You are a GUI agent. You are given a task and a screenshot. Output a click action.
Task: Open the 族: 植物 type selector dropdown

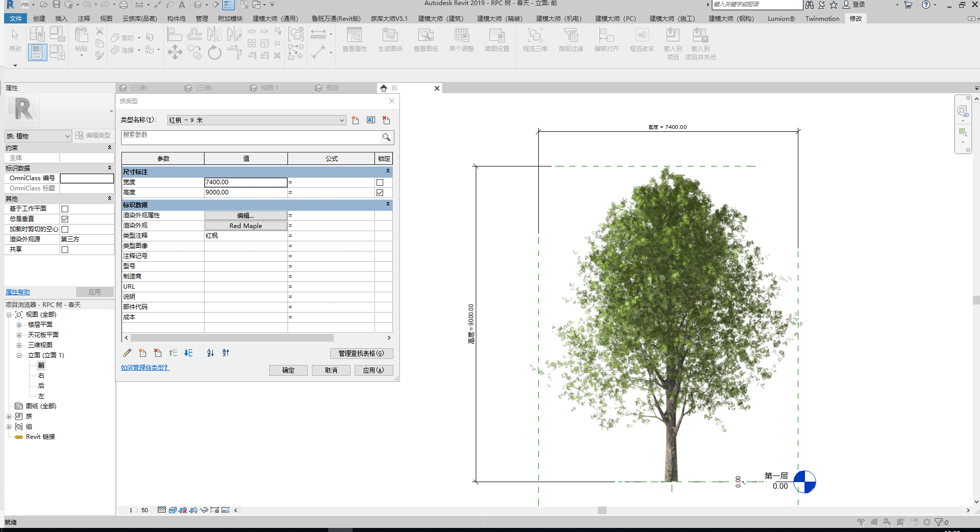pyautogui.click(x=67, y=136)
